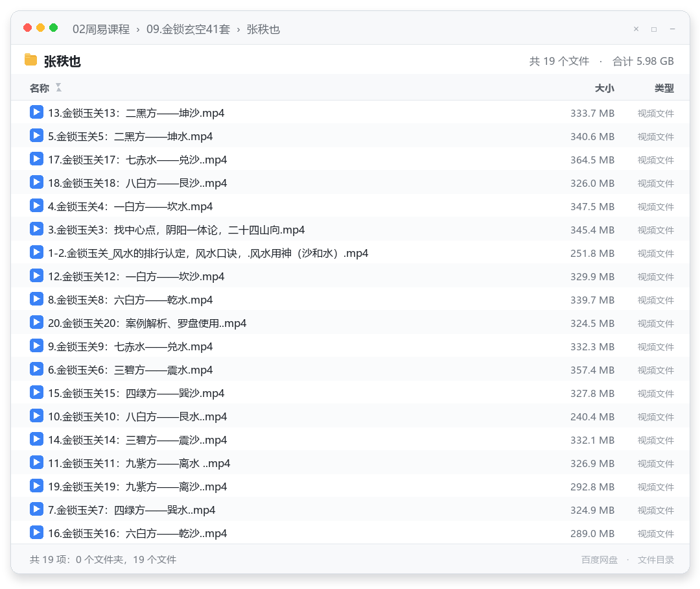Select file name 12.金锁玉关12：一白方——坎沙.mp4
The image size is (700, 589).
click(136, 276)
